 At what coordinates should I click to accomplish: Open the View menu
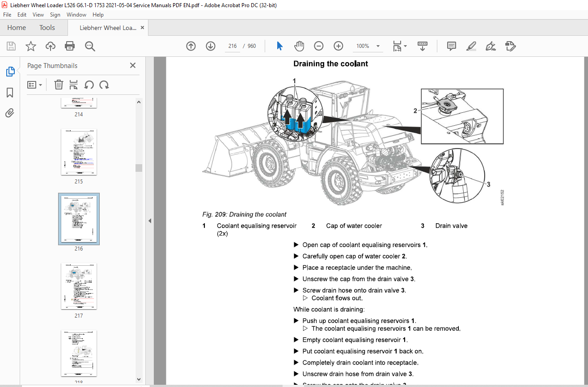coord(38,15)
